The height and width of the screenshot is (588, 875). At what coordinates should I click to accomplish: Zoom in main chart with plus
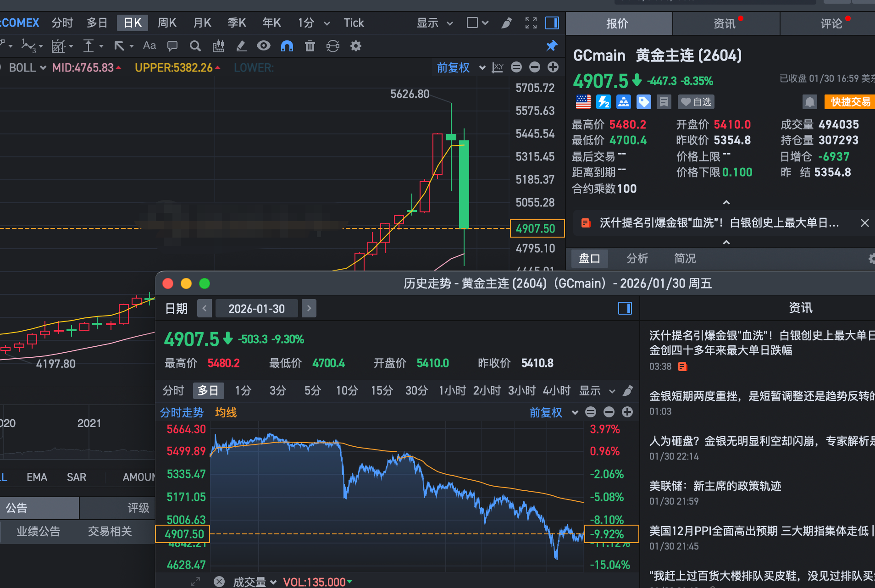click(553, 67)
